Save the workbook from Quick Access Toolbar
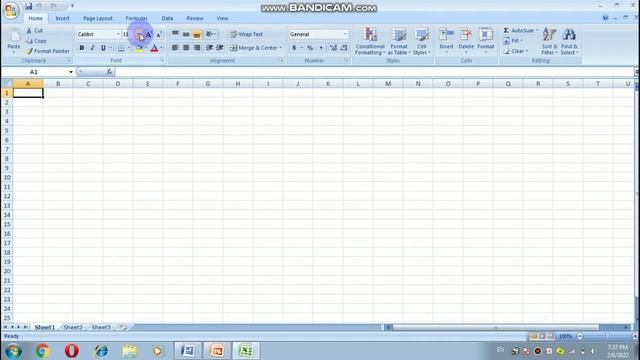This screenshot has width=640, height=360. coord(29,6)
